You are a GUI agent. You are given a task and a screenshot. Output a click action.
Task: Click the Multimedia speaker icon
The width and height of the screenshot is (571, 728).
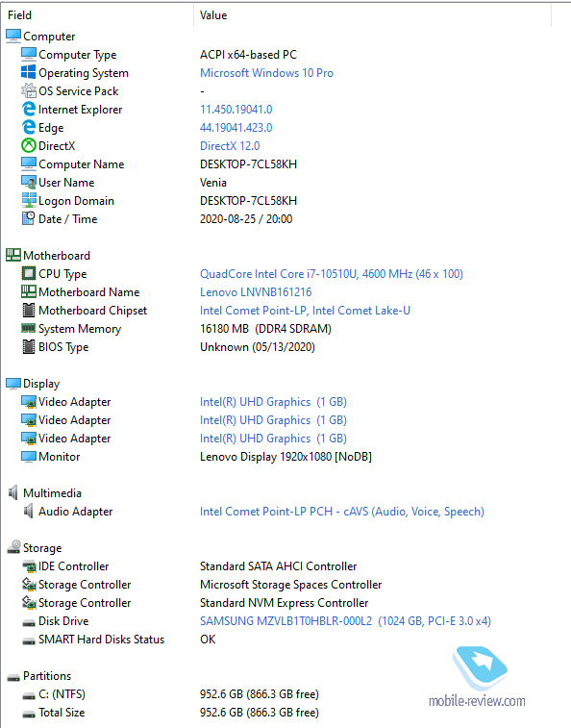13,493
